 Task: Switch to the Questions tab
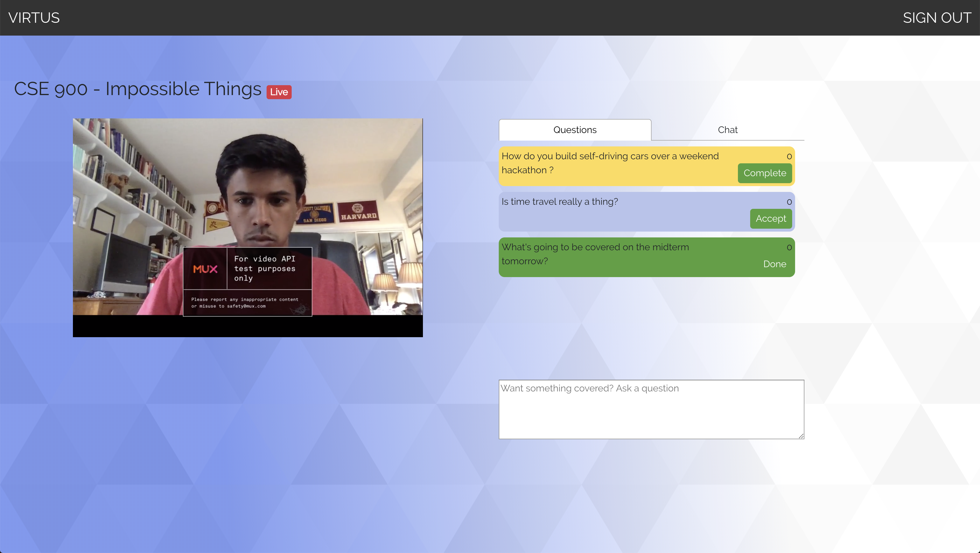575,130
